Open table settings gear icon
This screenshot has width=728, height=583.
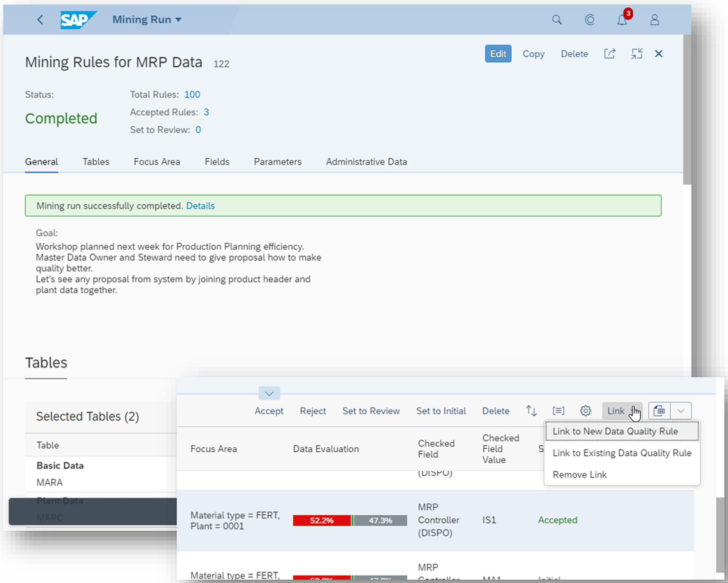[x=585, y=411]
